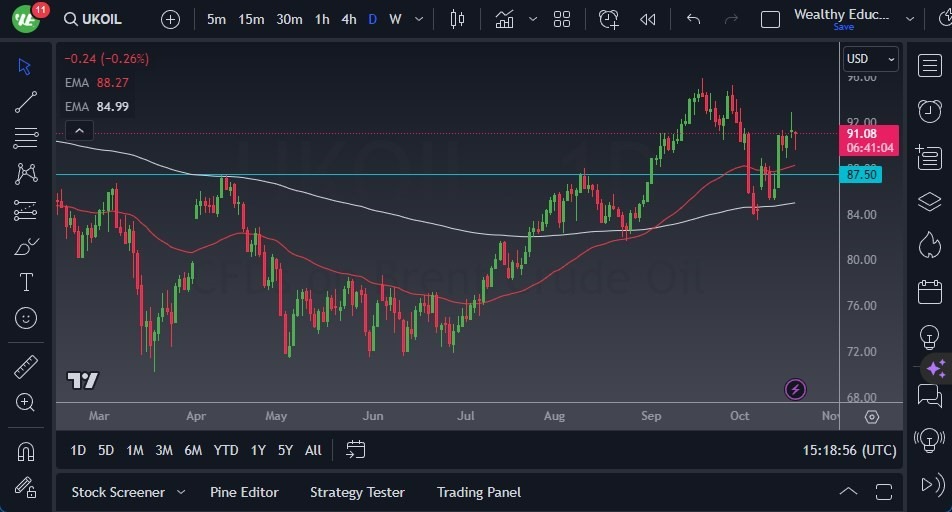
Task: Open the Fibonacci retracement tool group
Action: (x=26, y=138)
